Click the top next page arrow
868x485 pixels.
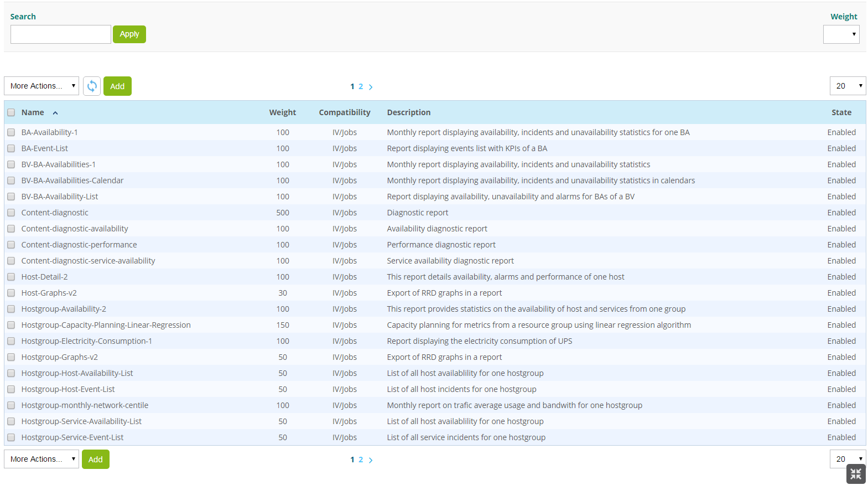point(371,87)
